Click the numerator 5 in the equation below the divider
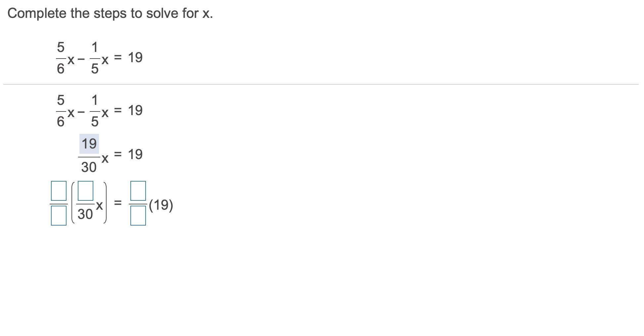The width and height of the screenshot is (644, 336). (61, 100)
